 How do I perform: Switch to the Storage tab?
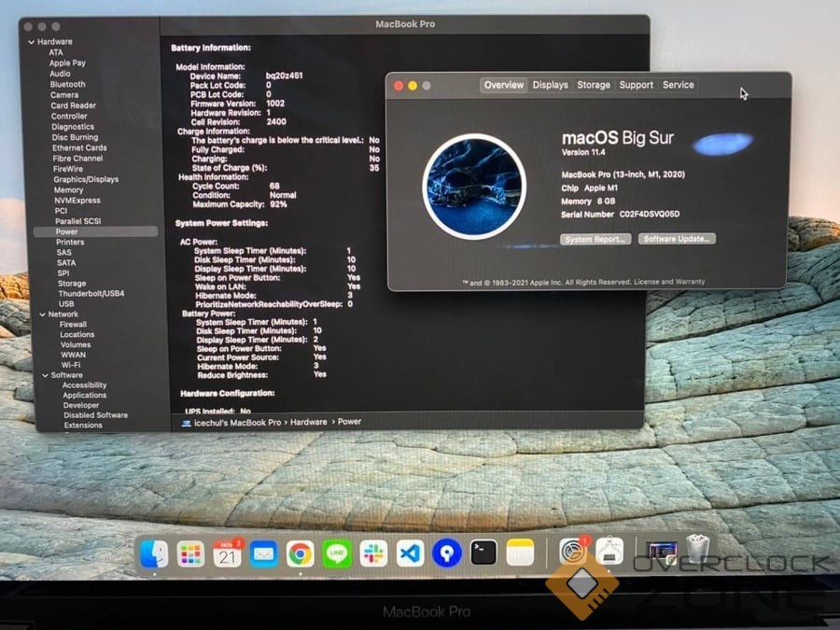tap(593, 85)
